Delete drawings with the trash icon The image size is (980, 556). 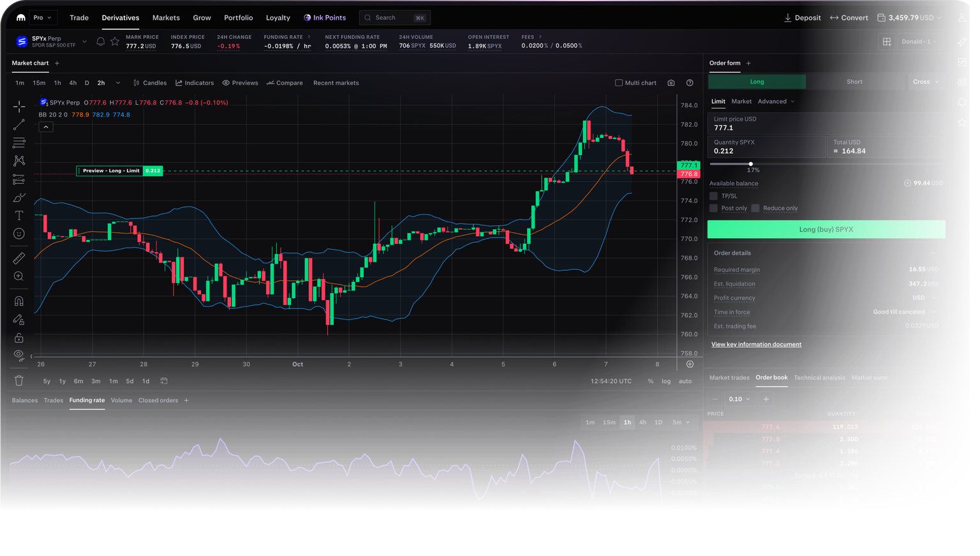tap(19, 380)
